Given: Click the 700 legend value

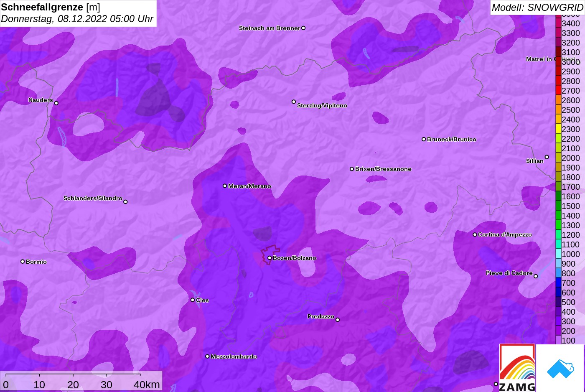Looking at the screenshot, I should (x=569, y=283).
